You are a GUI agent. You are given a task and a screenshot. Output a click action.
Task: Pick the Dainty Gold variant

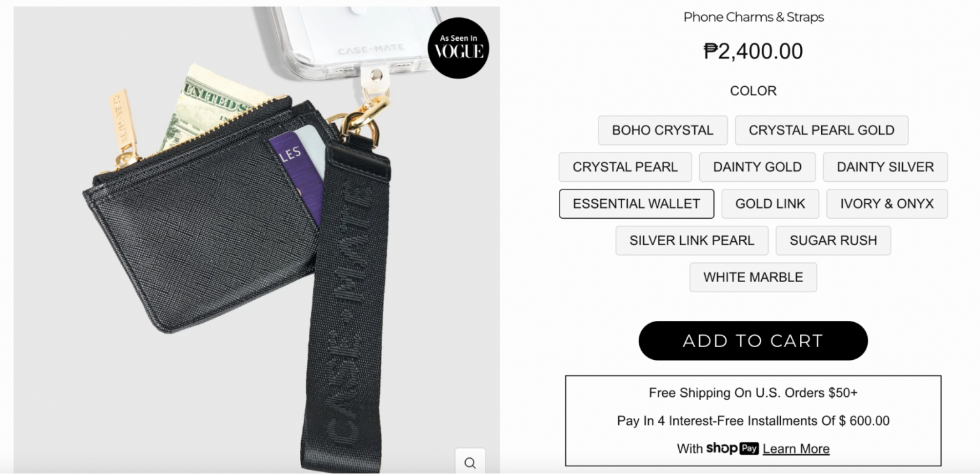tap(757, 167)
